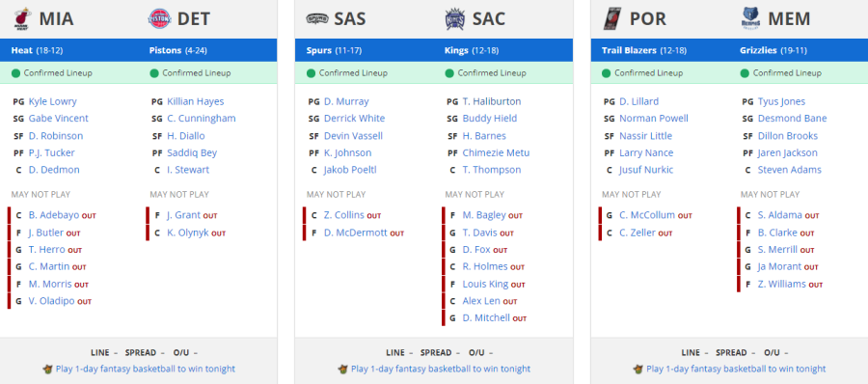
Task: Click B. Adebayo in May Not Play
Action: pos(54,215)
